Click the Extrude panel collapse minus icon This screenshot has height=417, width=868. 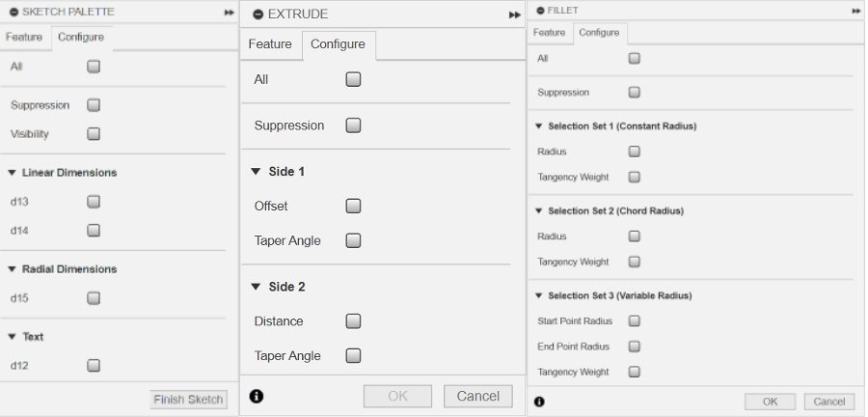[258, 14]
